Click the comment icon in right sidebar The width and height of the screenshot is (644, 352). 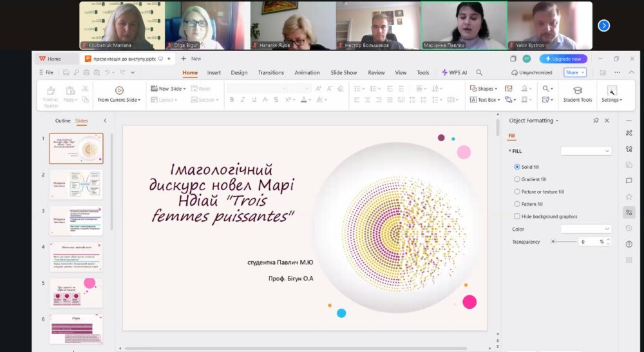click(629, 181)
